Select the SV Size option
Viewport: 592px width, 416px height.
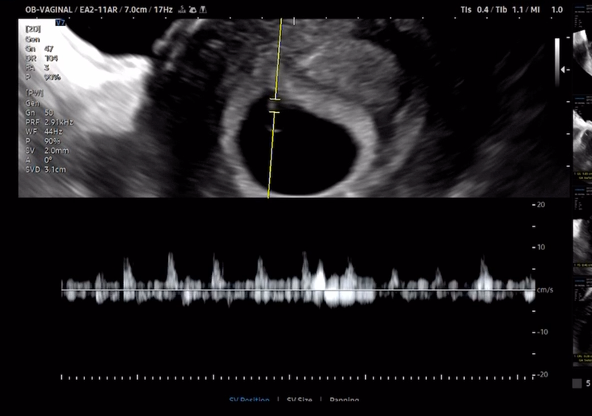tap(299, 399)
